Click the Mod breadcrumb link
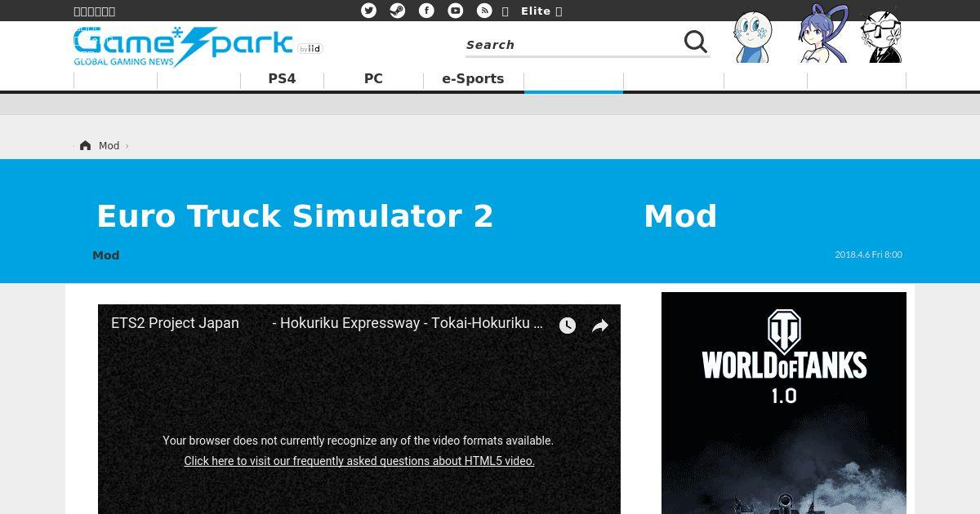980x514 pixels. (109, 146)
